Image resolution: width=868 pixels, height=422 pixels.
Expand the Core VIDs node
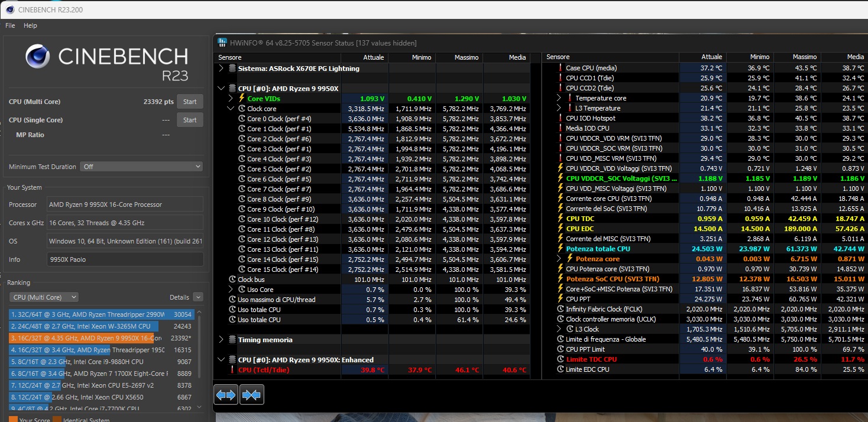(x=231, y=99)
